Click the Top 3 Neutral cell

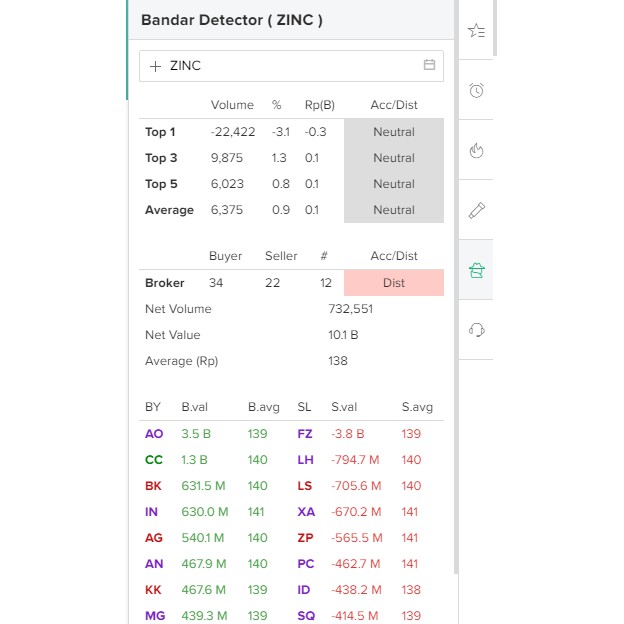coord(394,158)
